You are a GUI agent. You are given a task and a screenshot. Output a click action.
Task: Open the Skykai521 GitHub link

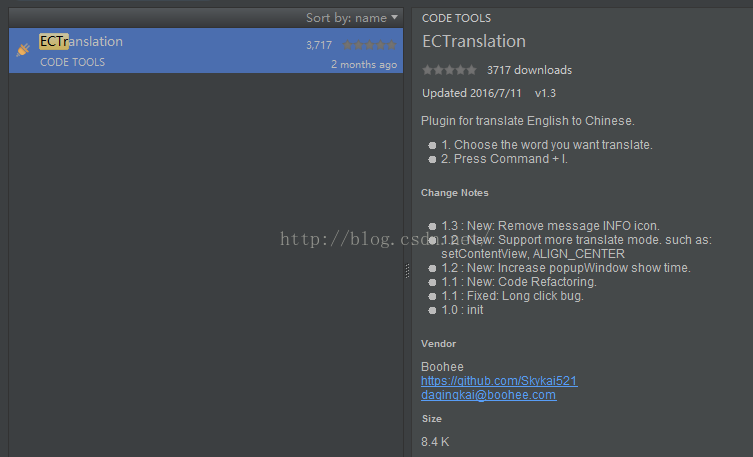499,381
